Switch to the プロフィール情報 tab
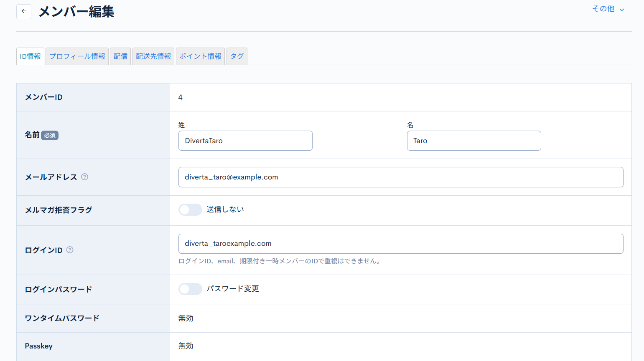Screen dimensions: 644x361 click(76, 56)
